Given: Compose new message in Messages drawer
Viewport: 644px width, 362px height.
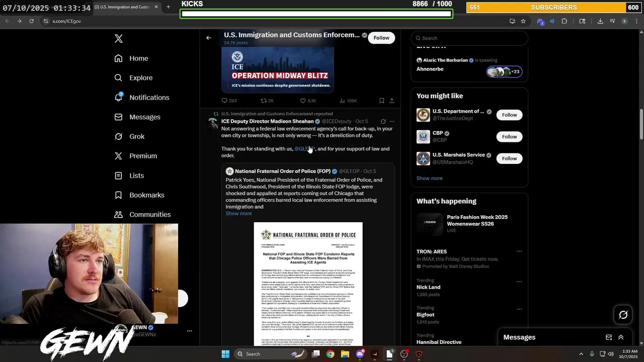Looking at the screenshot, I should click(x=609, y=337).
